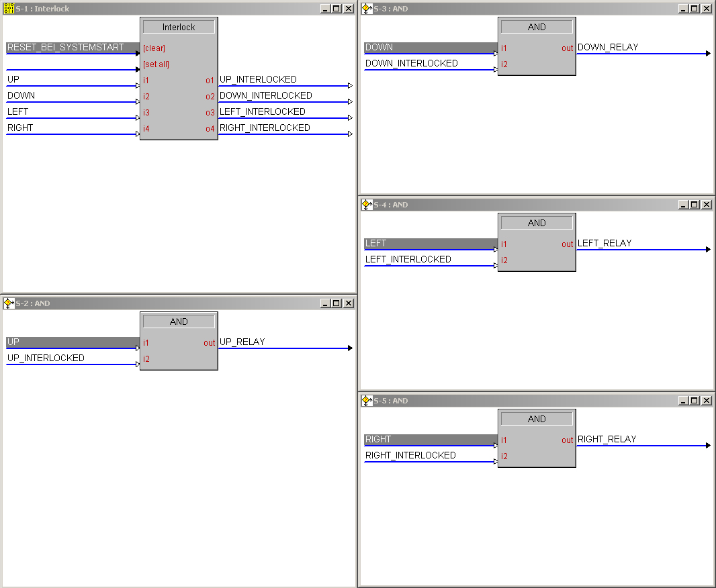Click the RIGHT_INTERLOCKED output label on Interlock block

[x=265, y=128]
